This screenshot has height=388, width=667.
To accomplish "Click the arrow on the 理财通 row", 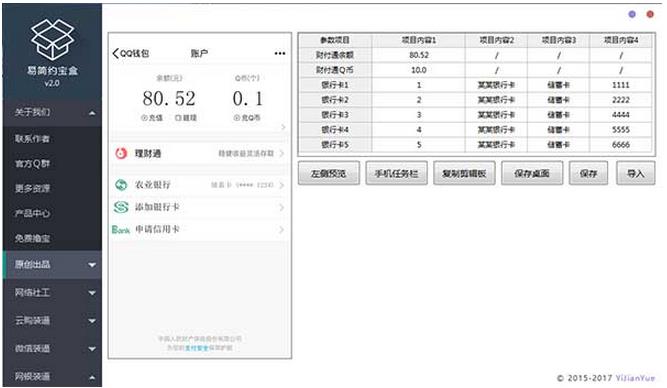I will 282,153.
